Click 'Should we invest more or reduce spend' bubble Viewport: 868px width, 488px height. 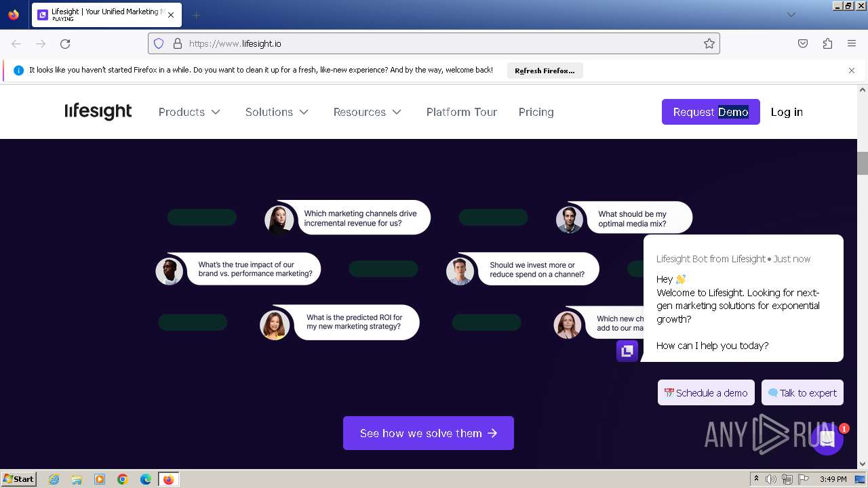tap(538, 270)
